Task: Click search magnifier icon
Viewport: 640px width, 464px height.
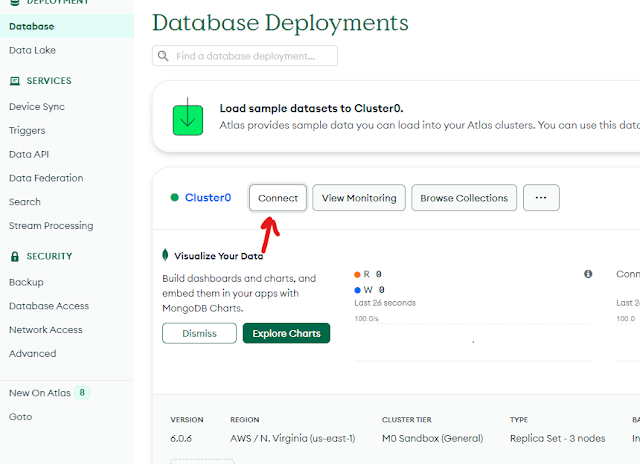Action: [163, 56]
